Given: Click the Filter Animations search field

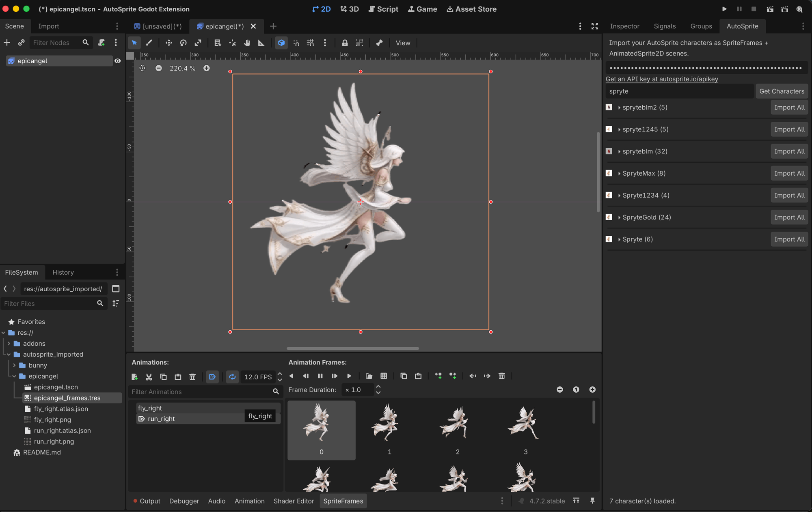Looking at the screenshot, I should coord(205,392).
